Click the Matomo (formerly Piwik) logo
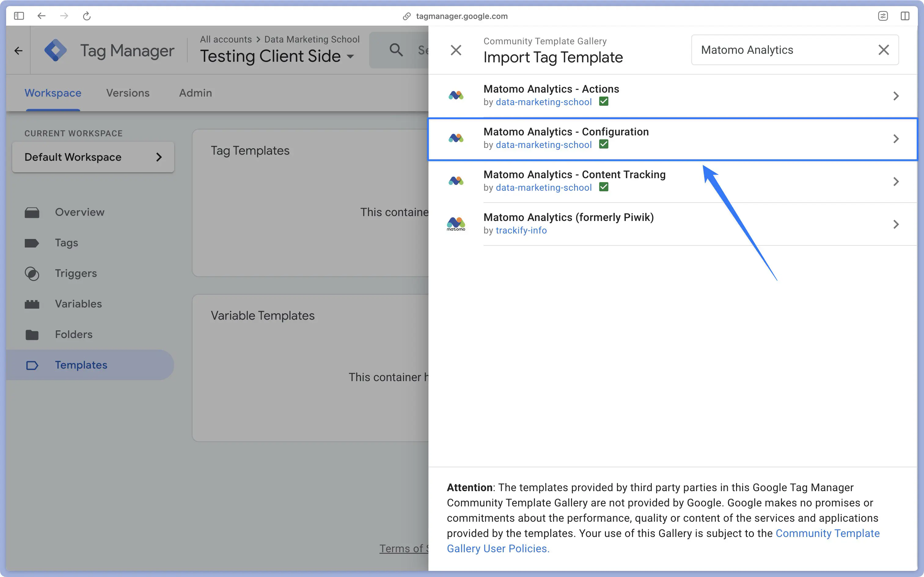The image size is (924, 577). pyautogui.click(x=456, y=224)
